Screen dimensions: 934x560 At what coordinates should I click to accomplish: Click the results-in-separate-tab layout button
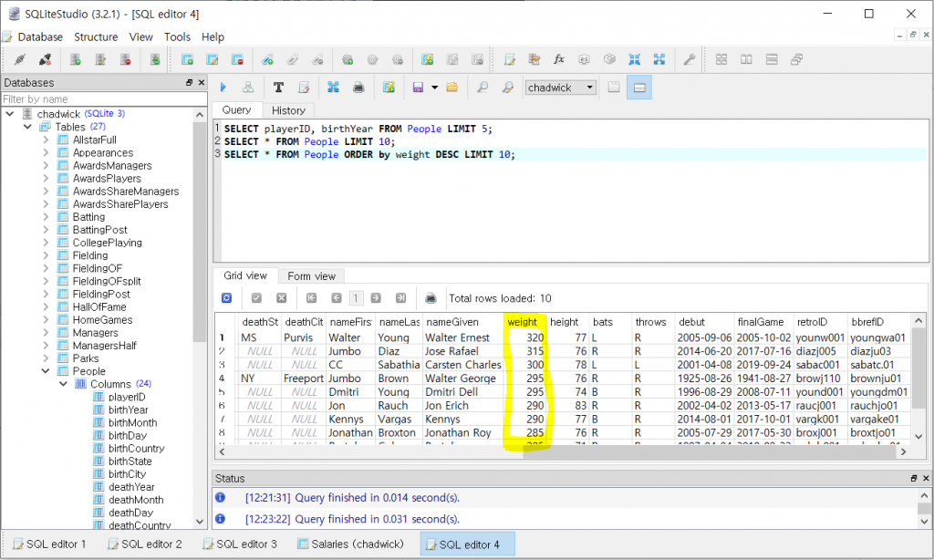pos(614,88)
